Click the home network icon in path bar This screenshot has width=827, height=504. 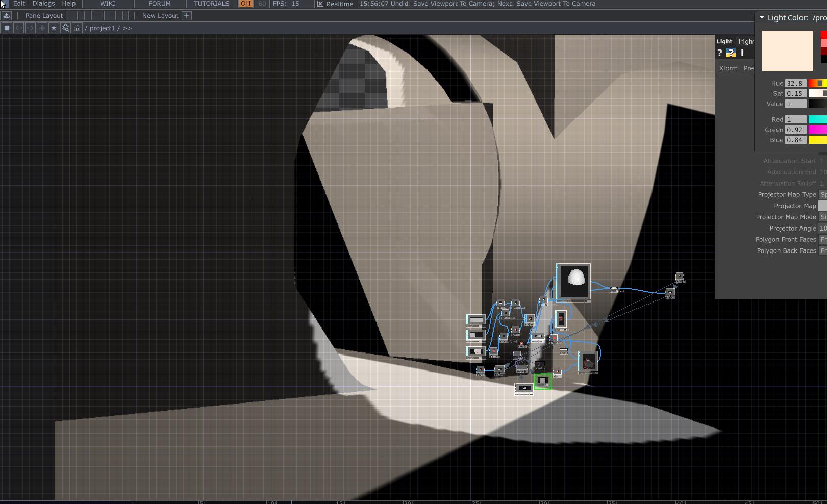pos(77,28)
